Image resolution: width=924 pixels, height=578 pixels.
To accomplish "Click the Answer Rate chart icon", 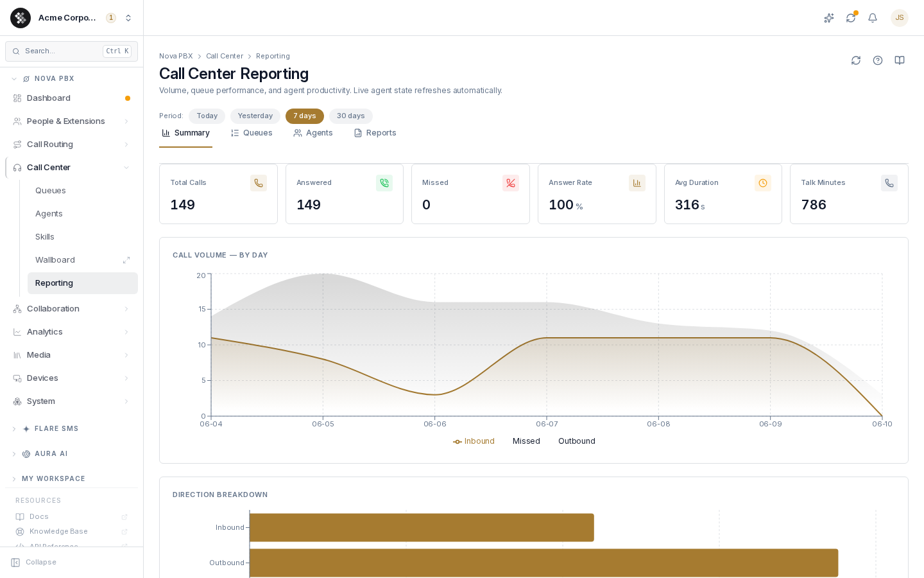I will point(637,183).
